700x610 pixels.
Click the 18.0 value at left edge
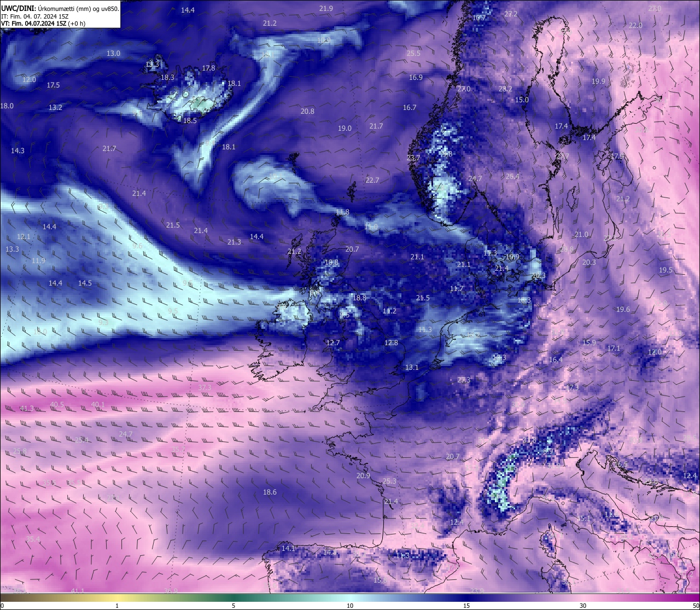point(7,106)
